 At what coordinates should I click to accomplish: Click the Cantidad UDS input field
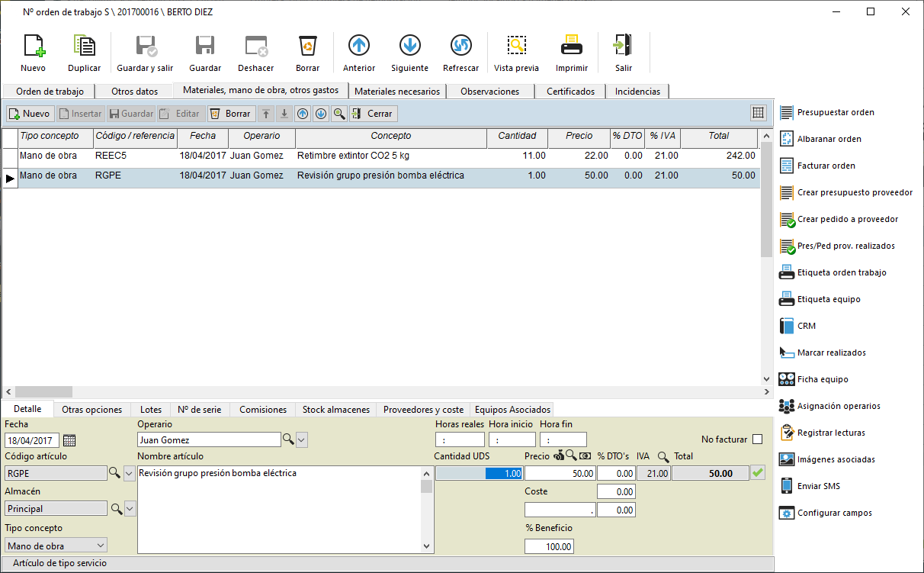pos(479,473)
